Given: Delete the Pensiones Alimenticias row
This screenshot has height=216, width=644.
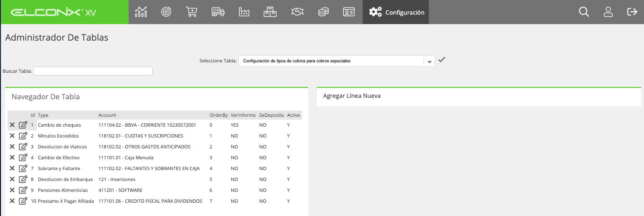Looking at the screenshot, I should [12, 190].
